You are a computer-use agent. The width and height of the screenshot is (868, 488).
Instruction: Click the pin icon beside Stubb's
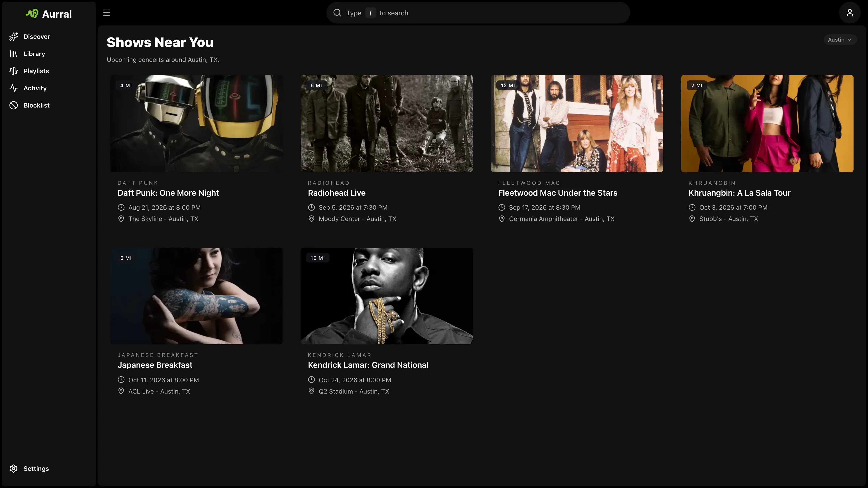point(692,219)
